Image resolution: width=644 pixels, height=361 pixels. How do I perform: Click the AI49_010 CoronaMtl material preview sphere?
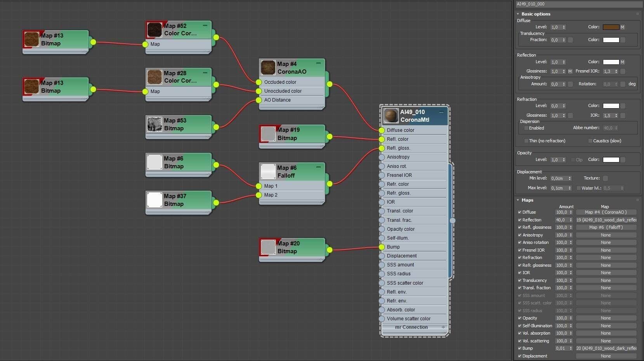391,116
